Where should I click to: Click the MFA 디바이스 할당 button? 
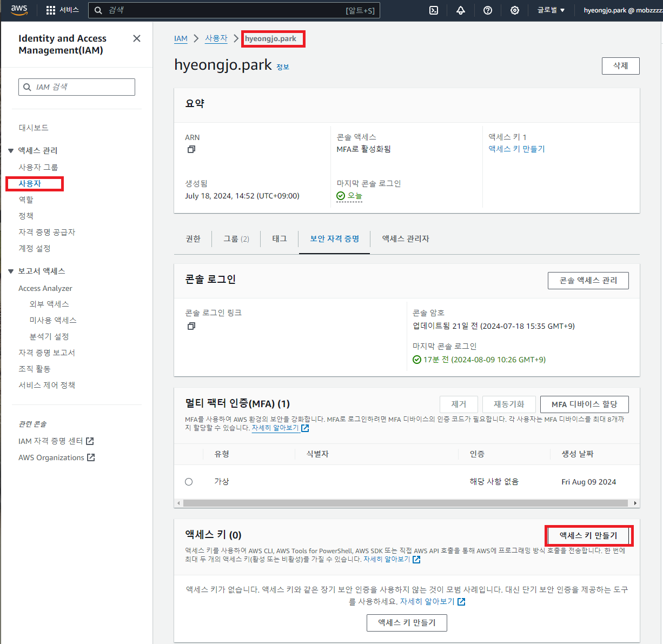coord(585,404)
